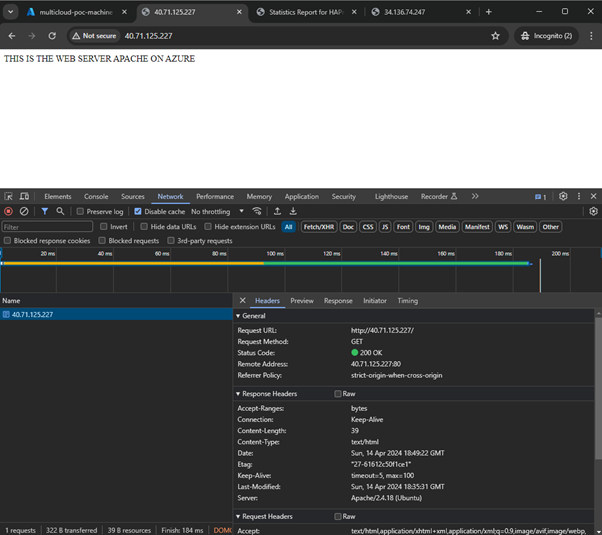Toggle the network filter funnel icon

pyautogui.click(x=44, y=212)
